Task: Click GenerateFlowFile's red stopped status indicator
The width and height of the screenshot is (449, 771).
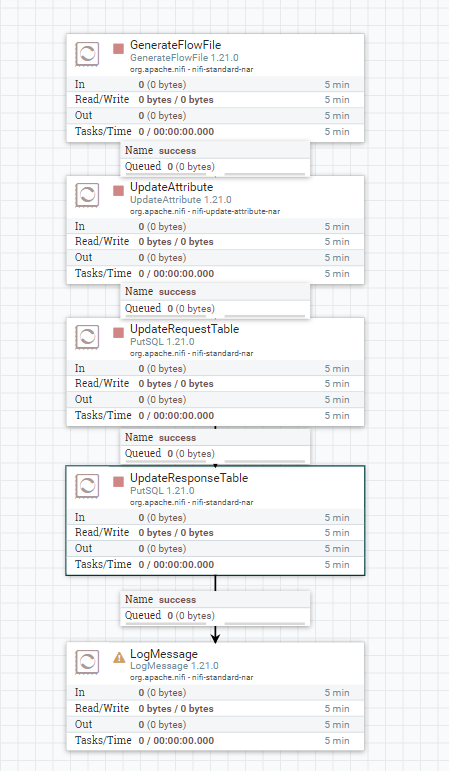Action: pyautogui.click(x=119, y=49)
